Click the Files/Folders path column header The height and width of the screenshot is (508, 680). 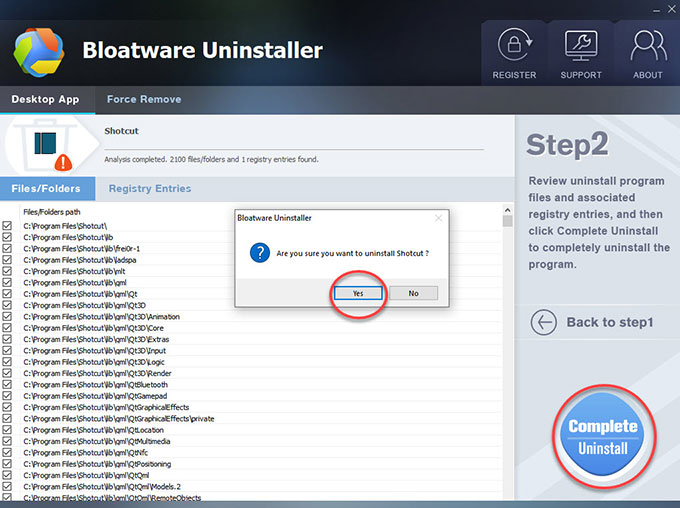coord(52,212)
